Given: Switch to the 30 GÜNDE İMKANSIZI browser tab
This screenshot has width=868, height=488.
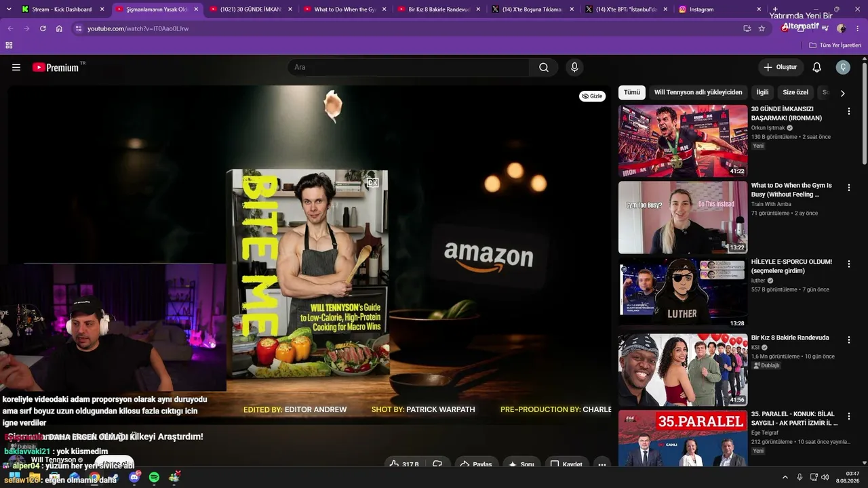Looking at the screenshot, I should coord(250,9).
